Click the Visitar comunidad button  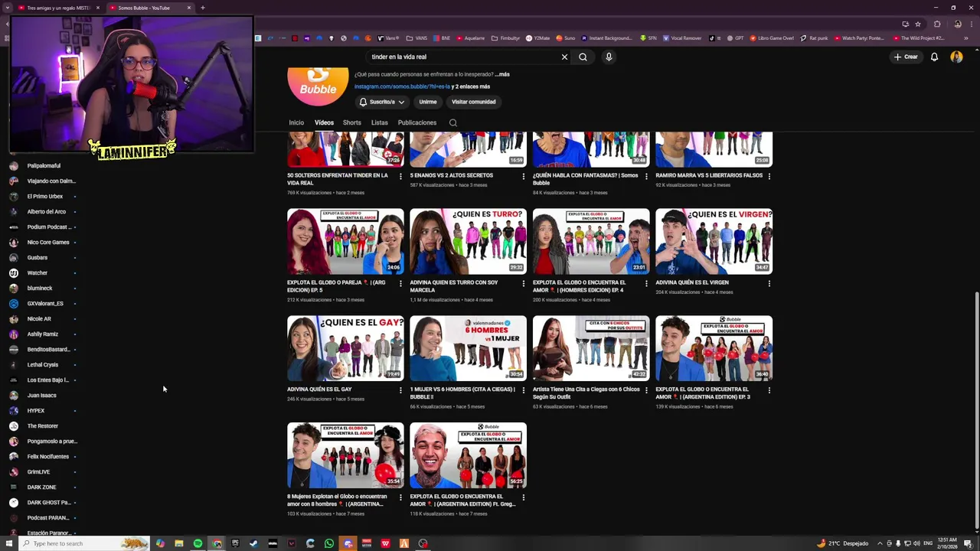coord(473,102)
